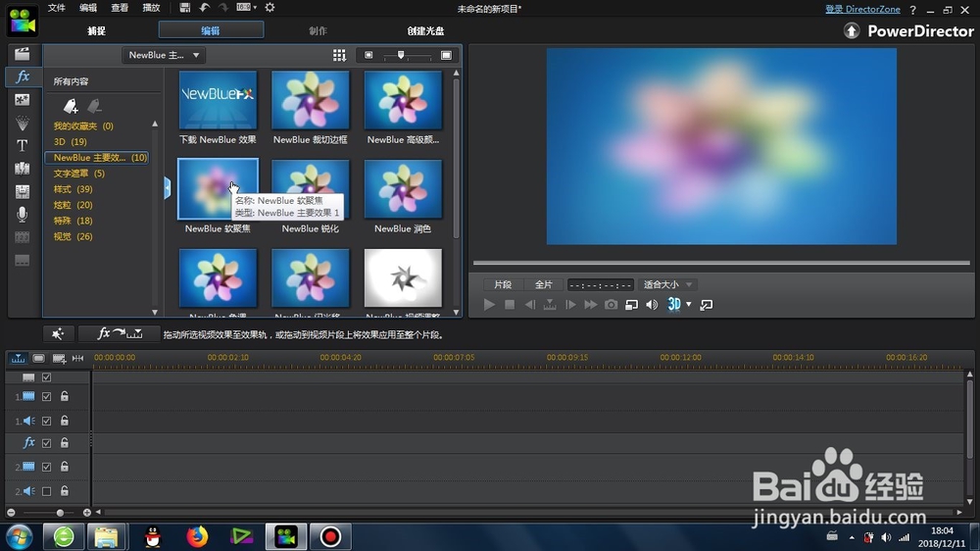Image resolution: width=980 pixels, height=551 pixels.
Task: Select the 文字遮罩 (5) category
Action: 78,174
